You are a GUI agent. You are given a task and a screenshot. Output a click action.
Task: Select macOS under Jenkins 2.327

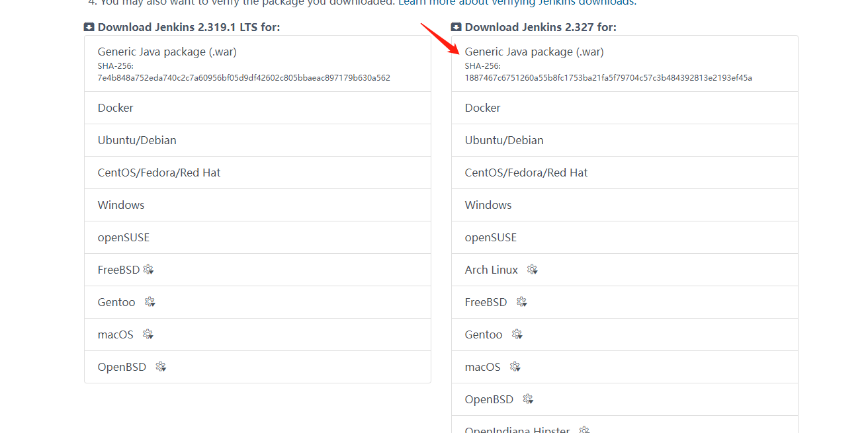[625, 367]
